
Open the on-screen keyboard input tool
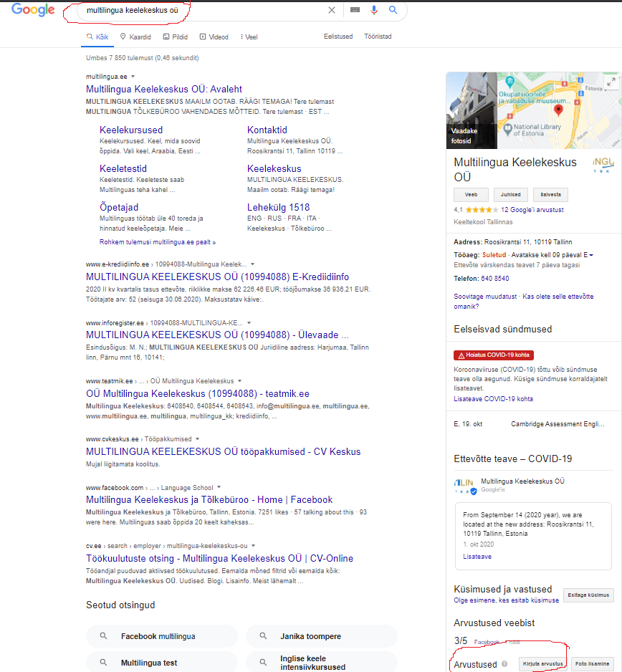(355, 10)
